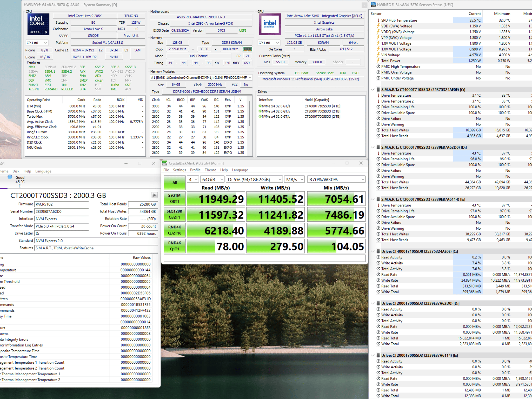Collapse S.M.A.R.T. CT4000T710SSD8 [C:] sensor group
This screenshot has height=399, width=532.
pyautogui.click(x=373, y=89)
